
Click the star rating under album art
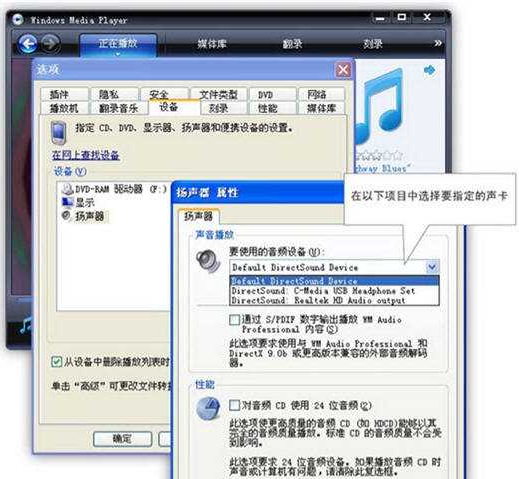380,155
